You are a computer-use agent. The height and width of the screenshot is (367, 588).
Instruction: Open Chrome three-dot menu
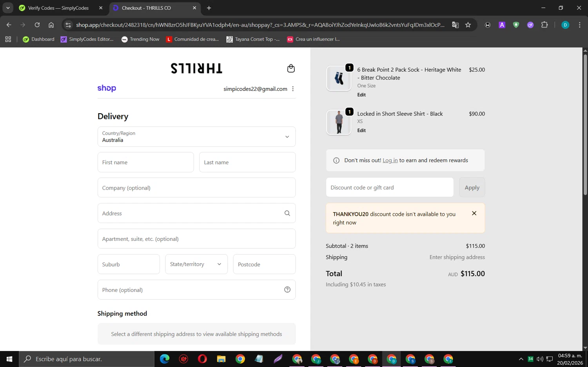[579, 25]
